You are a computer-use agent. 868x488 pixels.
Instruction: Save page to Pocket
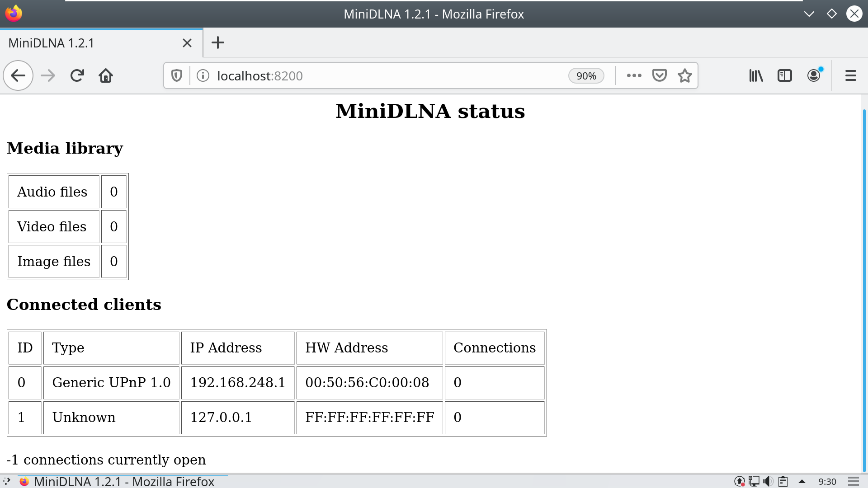click(660, 75)
